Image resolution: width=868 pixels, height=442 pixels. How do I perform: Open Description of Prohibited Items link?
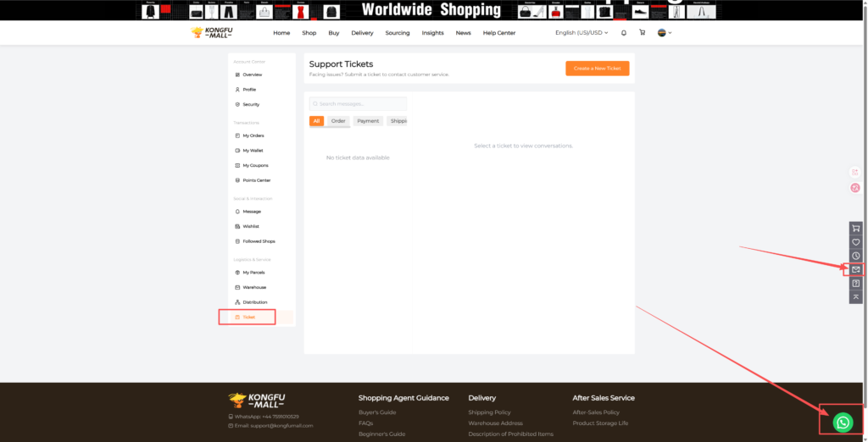pyautogui.click(x=510, y=434)
